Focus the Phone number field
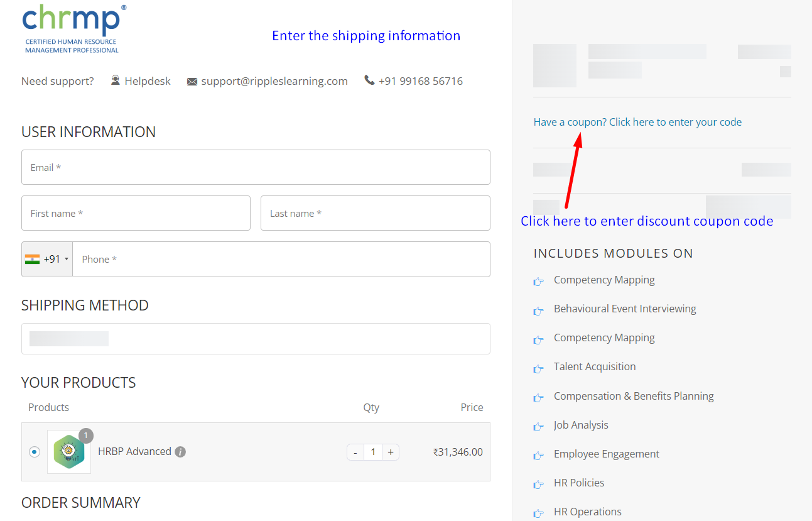The height and width of the screenshot is (521, 812). (x=281, y=259)
